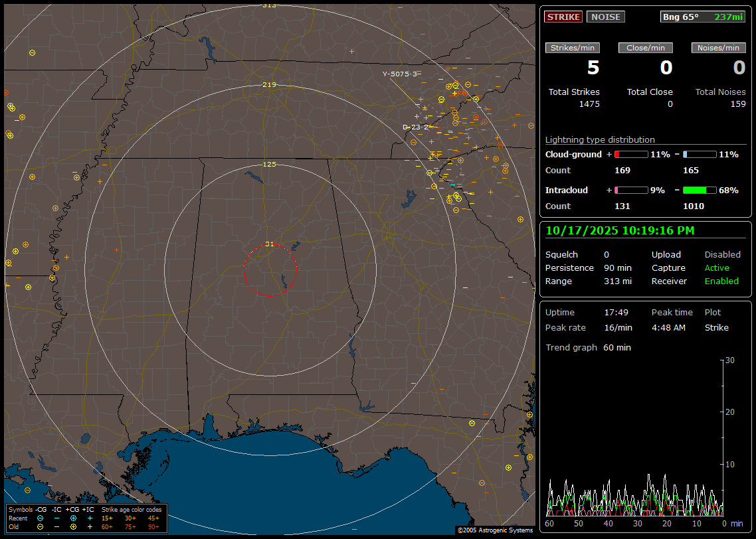756x539 pixels.
Task: Toggle the NOISE indicator button
Action: [605, 17]
